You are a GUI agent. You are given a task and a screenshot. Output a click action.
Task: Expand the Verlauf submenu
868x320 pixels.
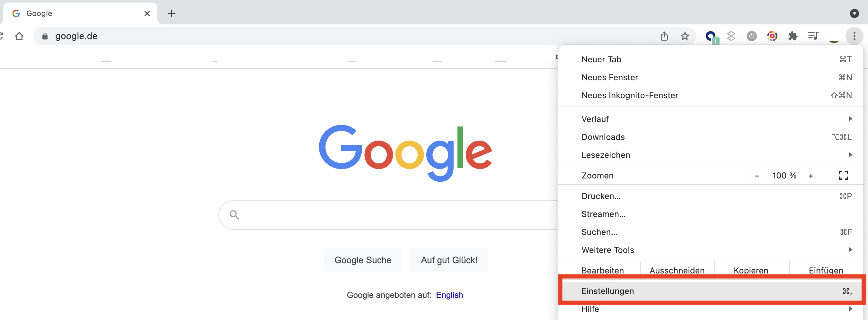tap(710, 119)
